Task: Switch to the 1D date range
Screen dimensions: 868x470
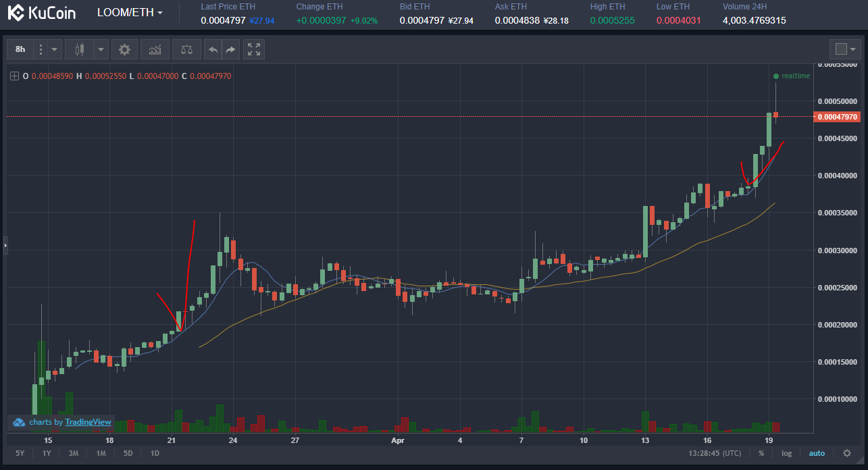Action: 155,453
